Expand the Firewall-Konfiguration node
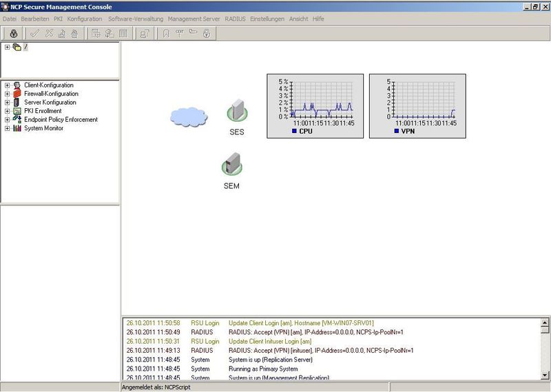This screenshot has height=392, width=551. (7, 94)
